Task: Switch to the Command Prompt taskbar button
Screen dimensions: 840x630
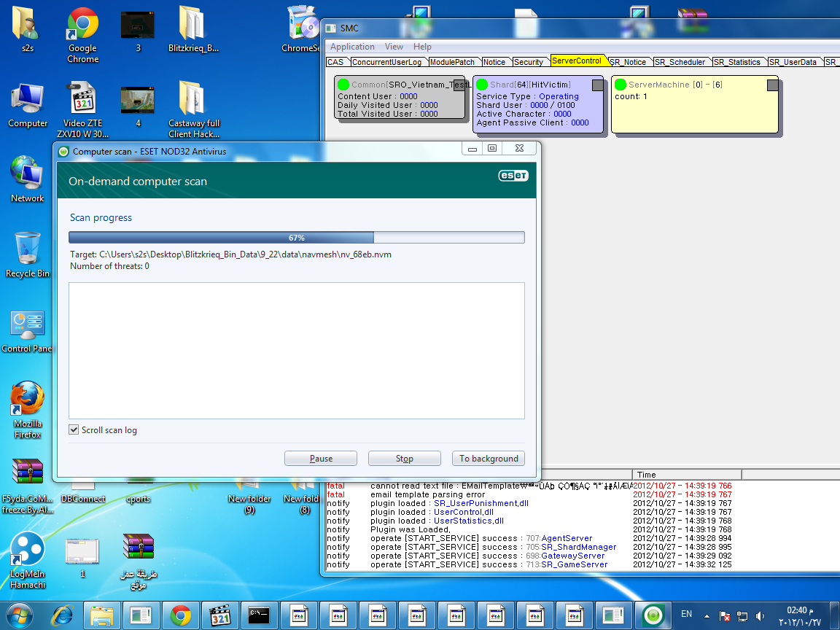Action: [260, 616]
